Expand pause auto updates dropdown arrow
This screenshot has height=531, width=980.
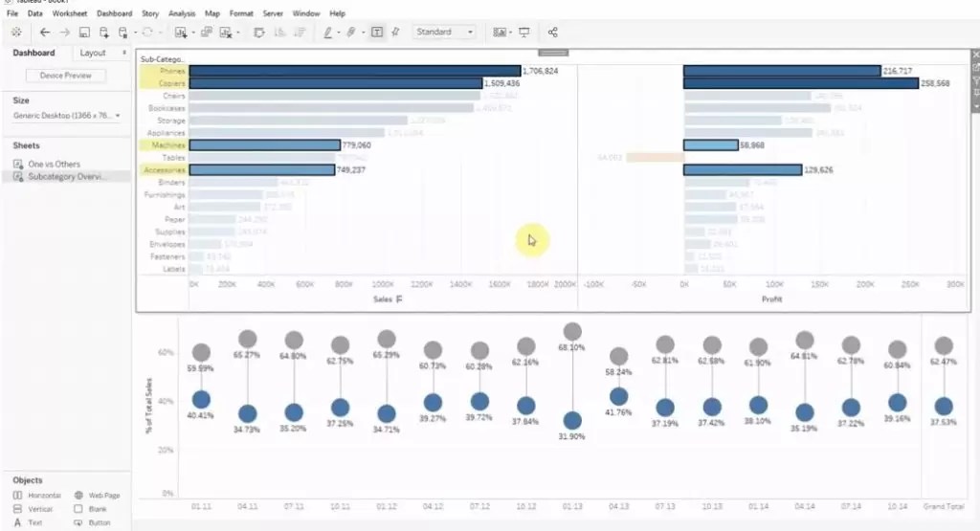[135, 33]
